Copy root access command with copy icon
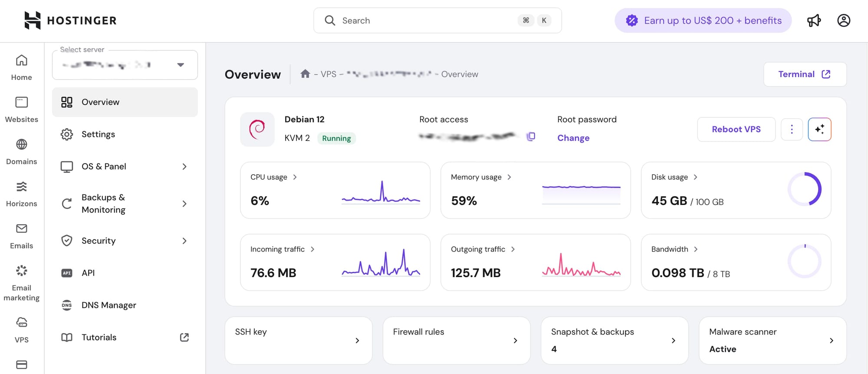Image resolution: width=868 pixels, height=374 pixels. [531, 136]
